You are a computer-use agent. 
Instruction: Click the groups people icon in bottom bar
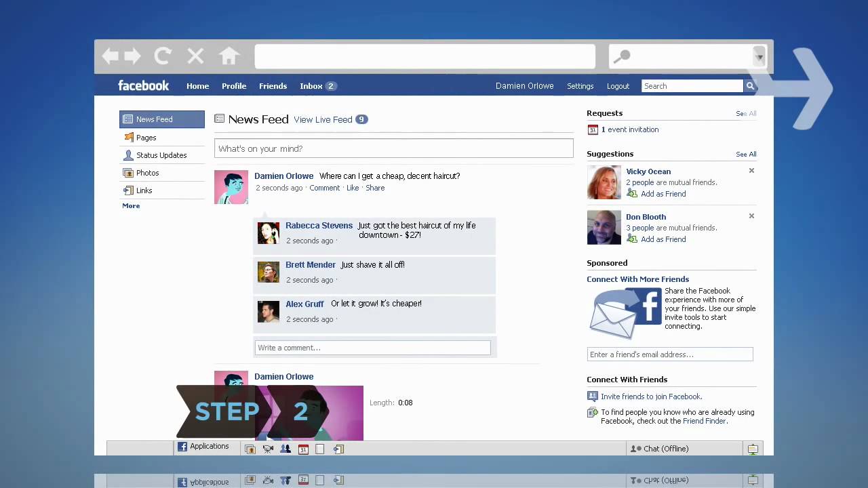(x=285, y=449)
